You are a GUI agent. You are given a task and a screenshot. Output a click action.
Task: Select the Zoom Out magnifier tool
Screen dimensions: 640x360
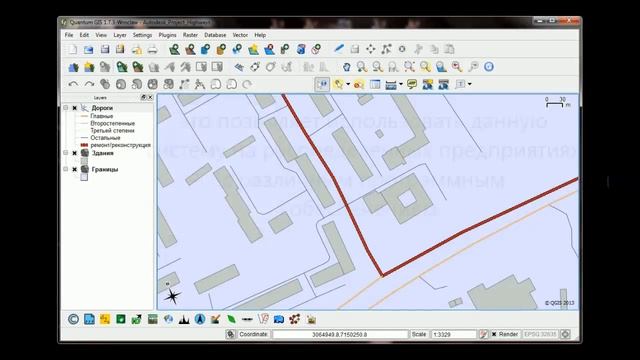point(378,67)
